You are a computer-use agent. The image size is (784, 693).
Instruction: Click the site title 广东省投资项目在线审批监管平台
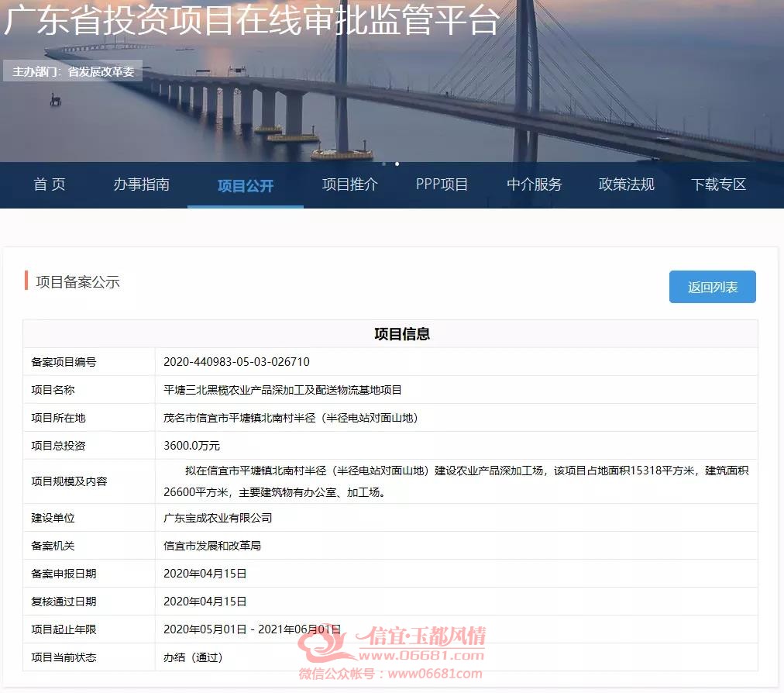point(252,20)
